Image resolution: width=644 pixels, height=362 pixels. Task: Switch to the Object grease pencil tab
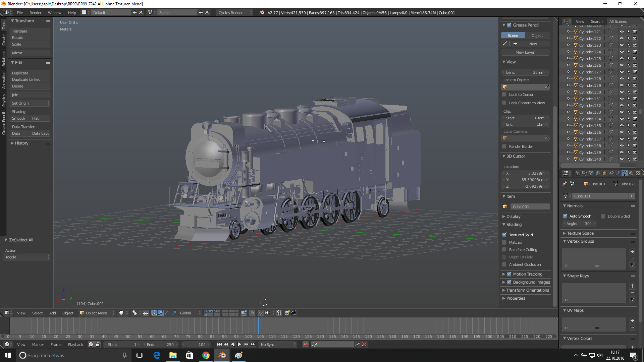point(537,36)
